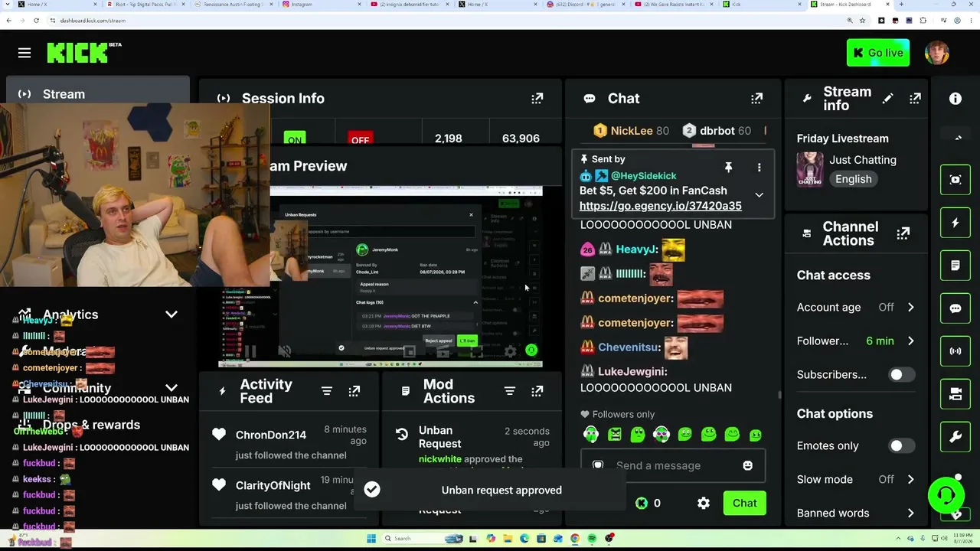980x551 pixels.
Task: Filter the Activity Feed
Action: 327,391
